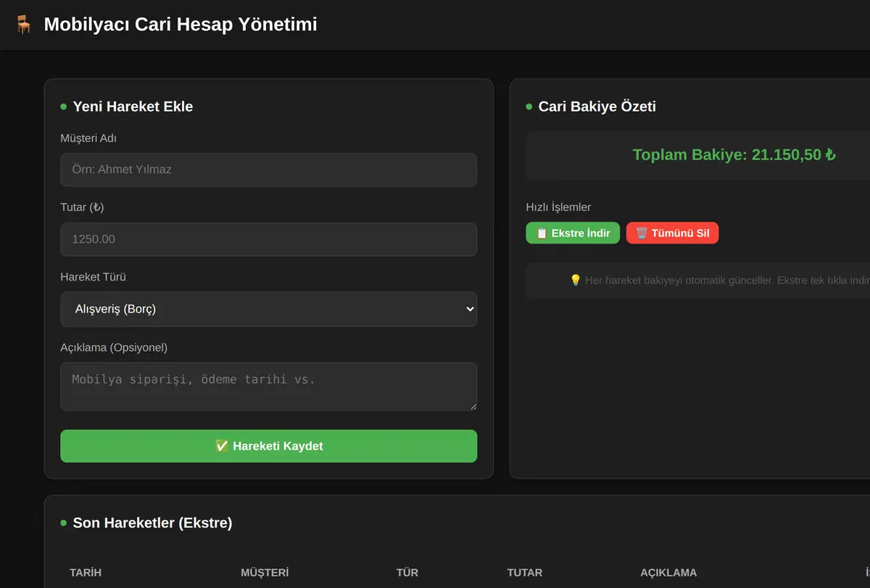This screenshot has width=870, height=588.
Task: Delete all records with Tümünü Sil
Action: 672,233
